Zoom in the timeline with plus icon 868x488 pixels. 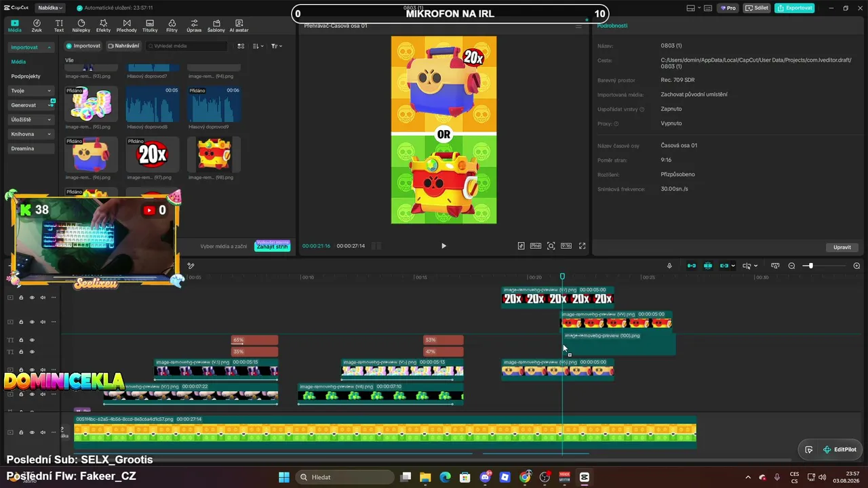(856, 266)
